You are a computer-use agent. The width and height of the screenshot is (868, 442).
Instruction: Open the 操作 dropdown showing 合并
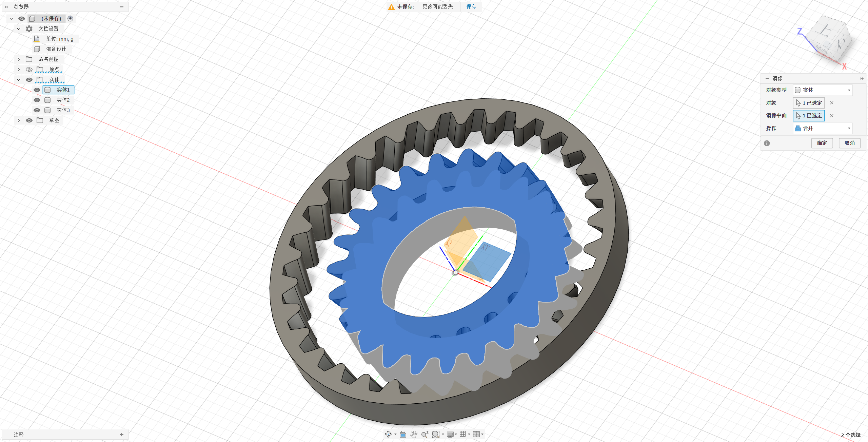tap(823, 129)
